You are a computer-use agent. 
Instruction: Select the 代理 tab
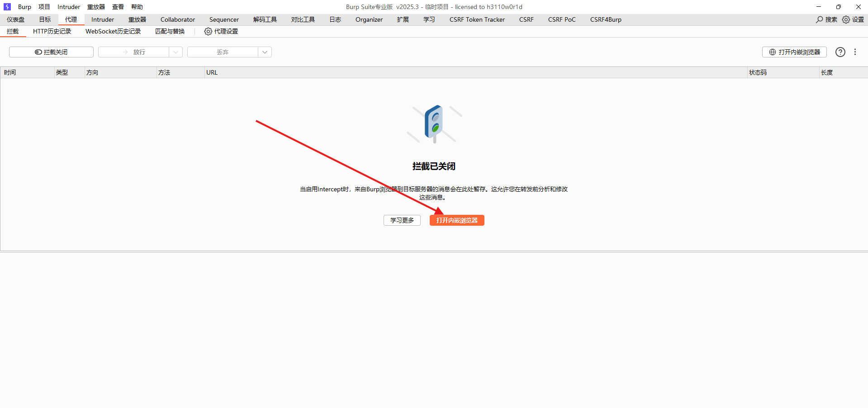(x=71, y=19)
